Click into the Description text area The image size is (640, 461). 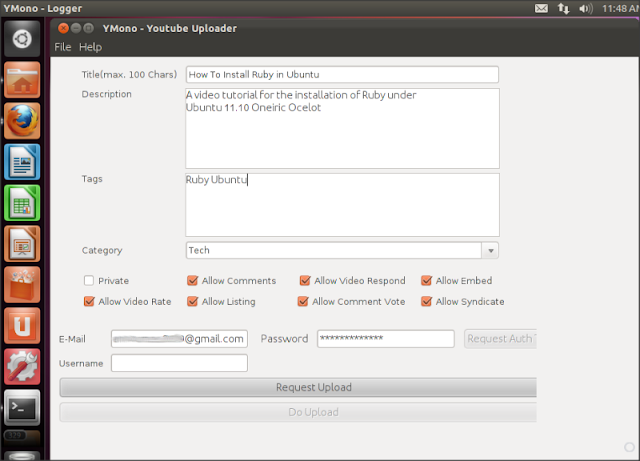(x=342, y=128)
